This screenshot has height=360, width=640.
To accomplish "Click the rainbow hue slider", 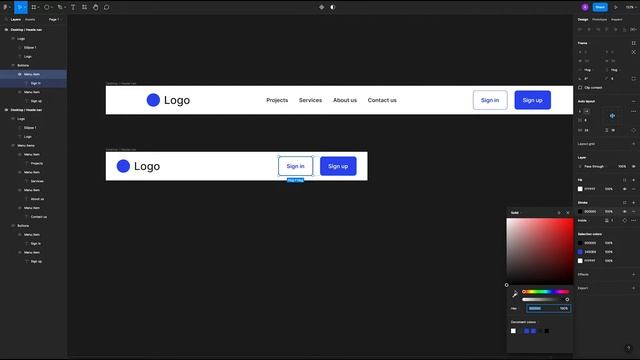I will tap(546, 292).
